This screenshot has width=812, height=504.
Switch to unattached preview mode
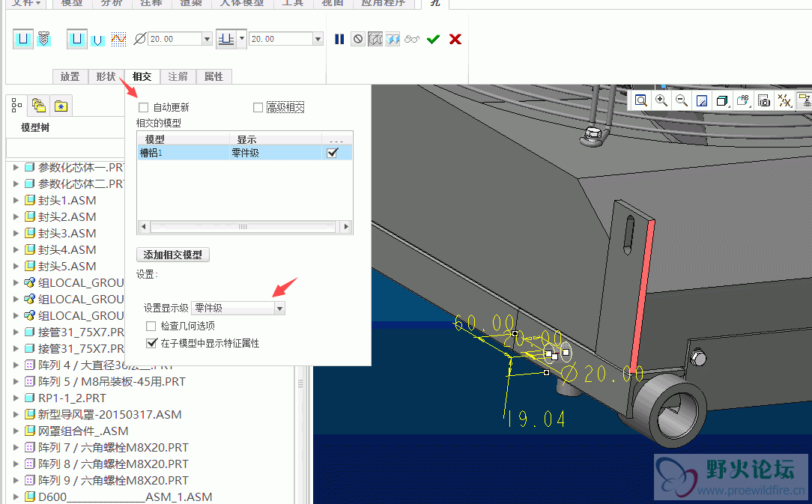375,39
